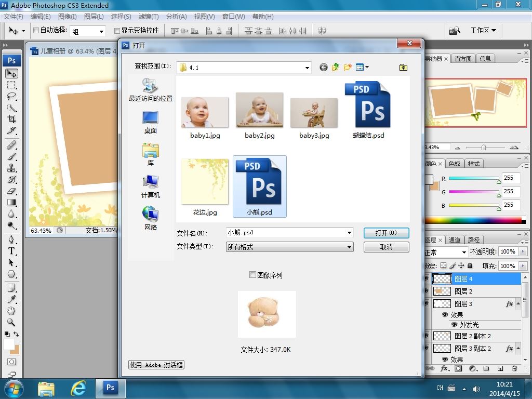Collapse 图层 3 effects list
The image size is (532, 399).
point(518,303)
